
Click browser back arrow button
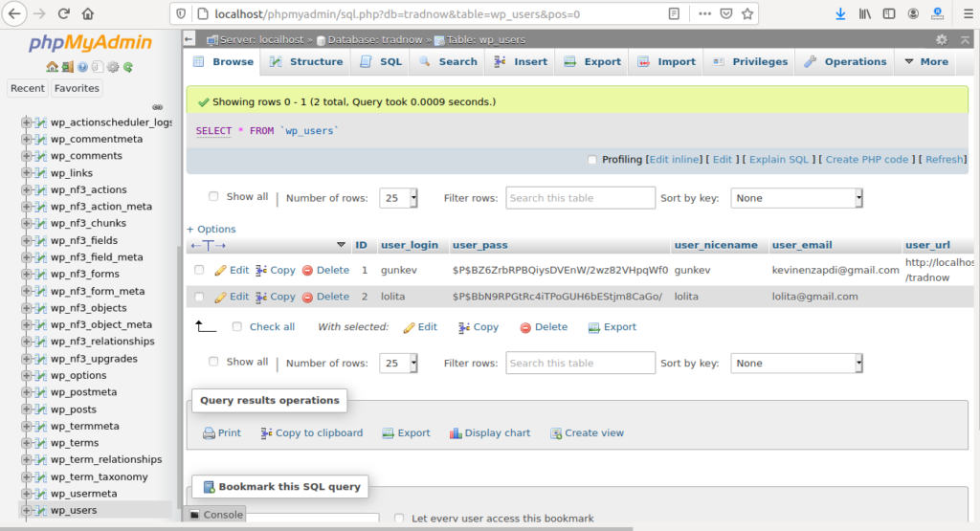[x=14, y=13]
